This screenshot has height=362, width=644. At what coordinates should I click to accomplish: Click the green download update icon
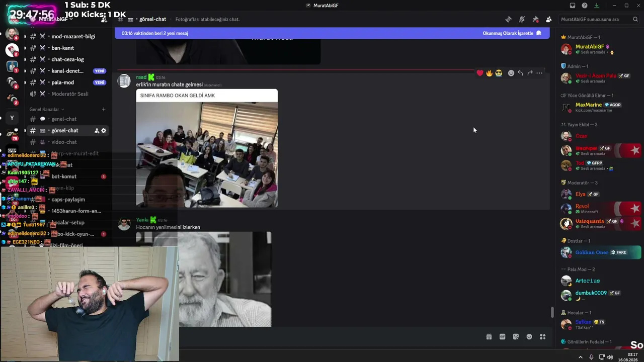point(597,6)
